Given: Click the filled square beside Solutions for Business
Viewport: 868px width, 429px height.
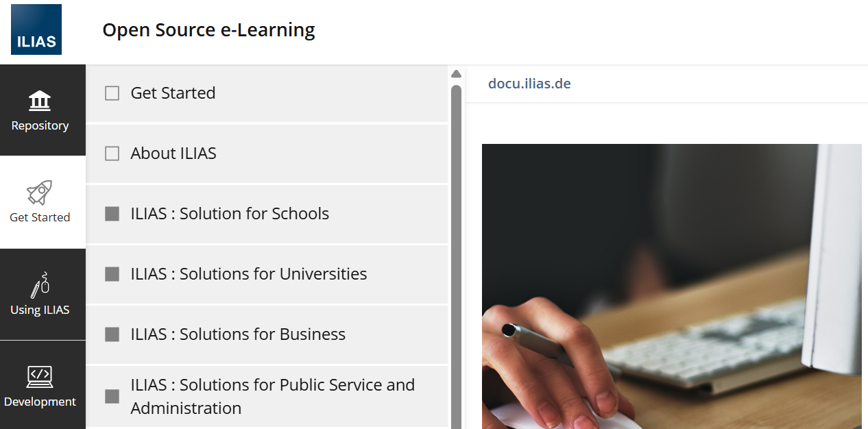Looking at the screenshot, I should click(112, 334).
